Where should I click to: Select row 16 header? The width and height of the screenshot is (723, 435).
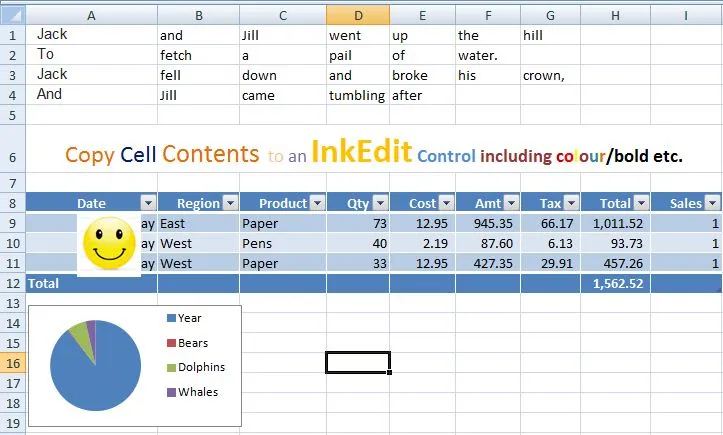13,363
